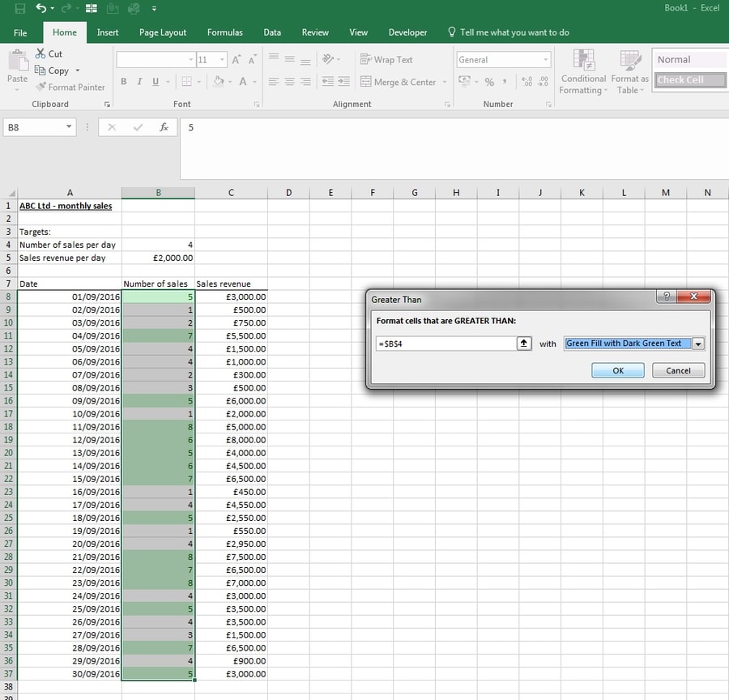Image resolution: width=729 pixels, height=700 pixels.
Task: Click the Accounting Number Format icon
Action: click(464, 81)
